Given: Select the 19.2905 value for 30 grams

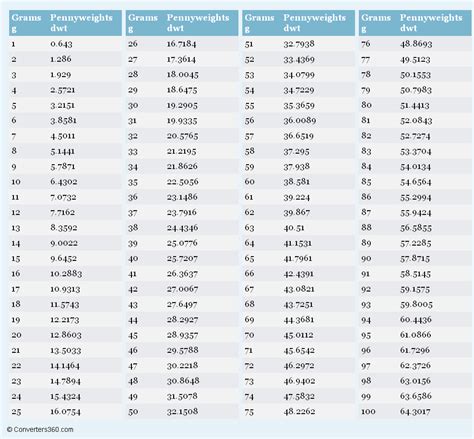Looking at the screenshot, I should [182, 106].
